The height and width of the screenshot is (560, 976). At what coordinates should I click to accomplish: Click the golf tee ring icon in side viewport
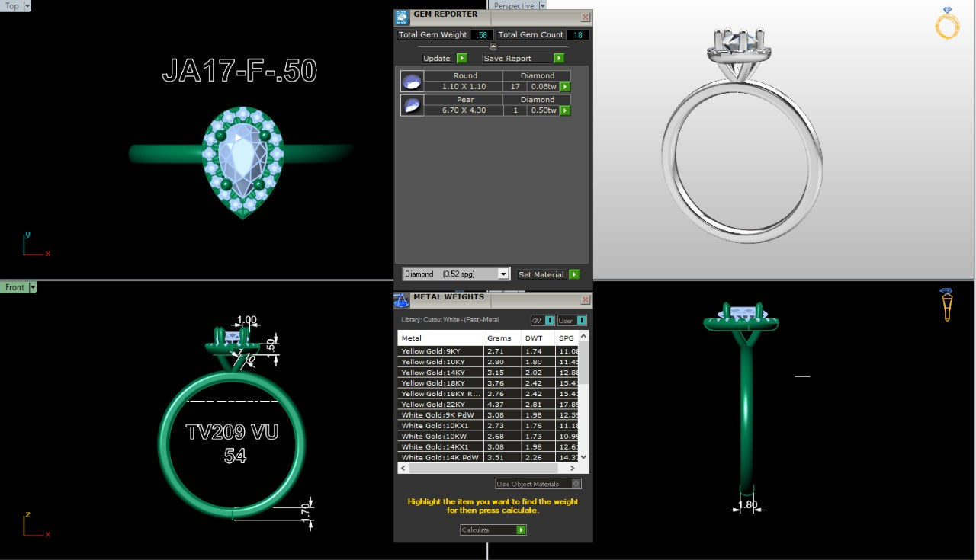946,304
